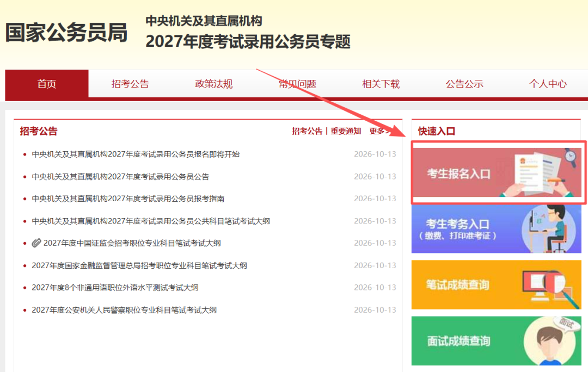Click the 考生报名入口 banner

click(x=497, y=172)
